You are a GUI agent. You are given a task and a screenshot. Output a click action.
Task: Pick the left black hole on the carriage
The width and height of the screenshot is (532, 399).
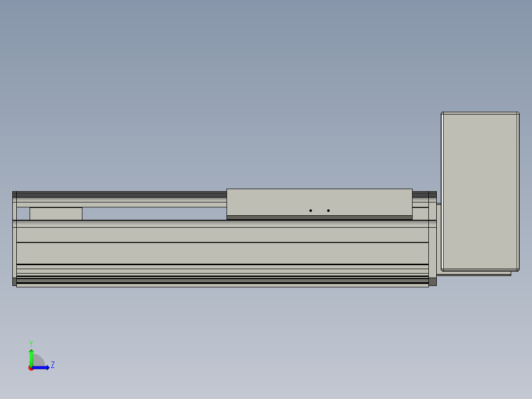click(310, 210)
